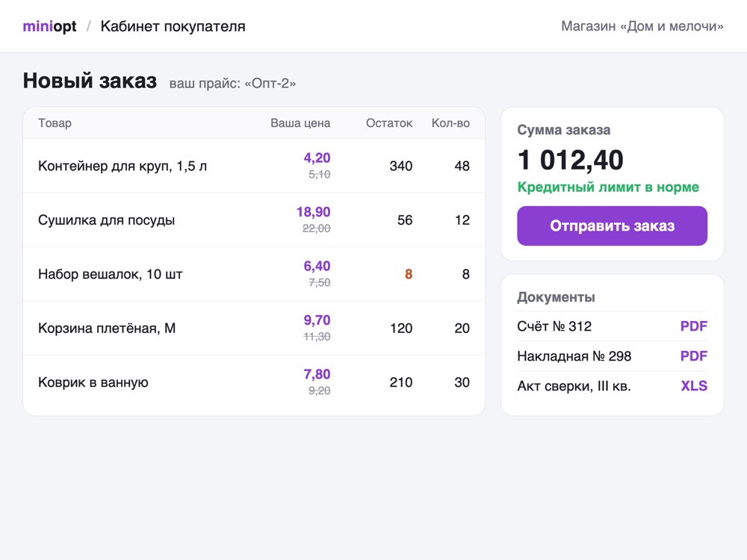Screen dimensions: 747x560
Task: Click crossed-out old price 9,20
Action: point(319,391)
